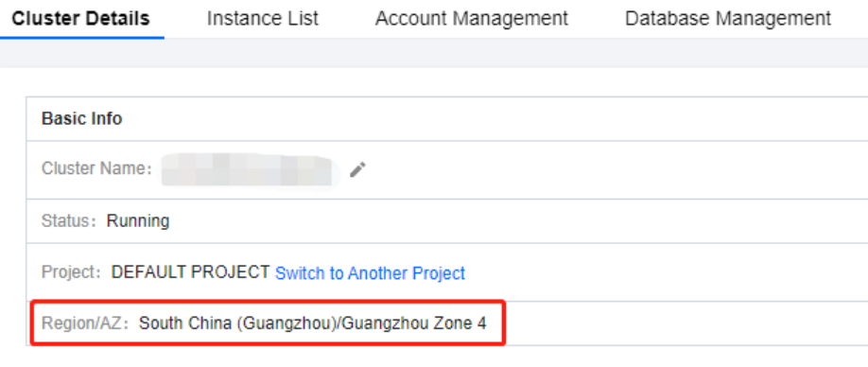Click the DEFAULT PROJECT text

click(x=190, y=272)
